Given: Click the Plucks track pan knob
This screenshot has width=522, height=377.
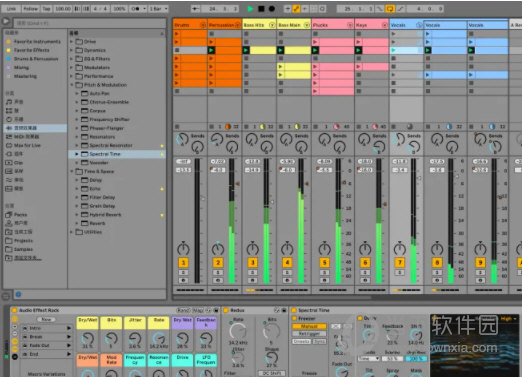Looking at the screenshot, I should point(324,249).
